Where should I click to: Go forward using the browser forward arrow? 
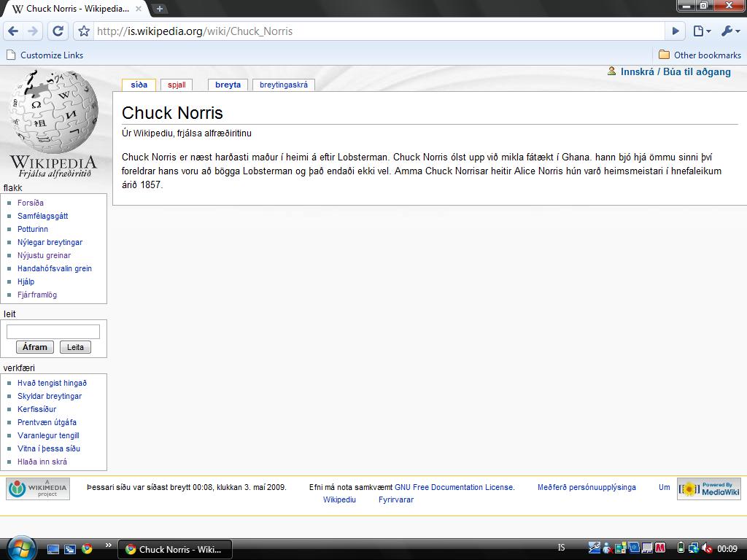click(x=32, y=31)
